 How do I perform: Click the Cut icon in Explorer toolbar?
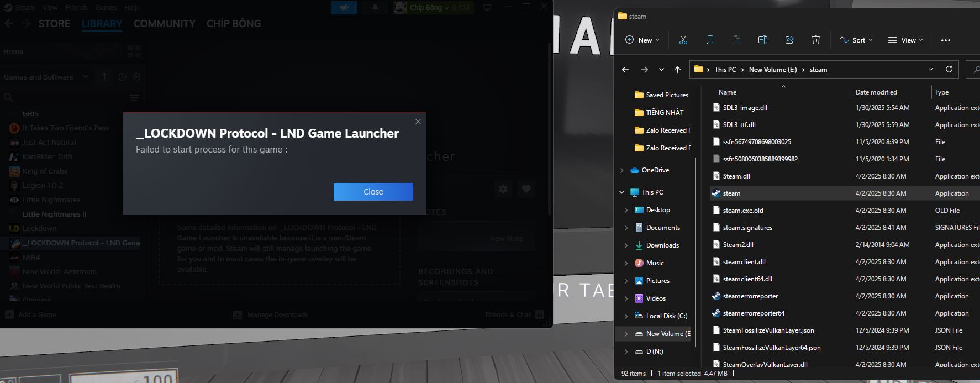[x=683, y=40]
